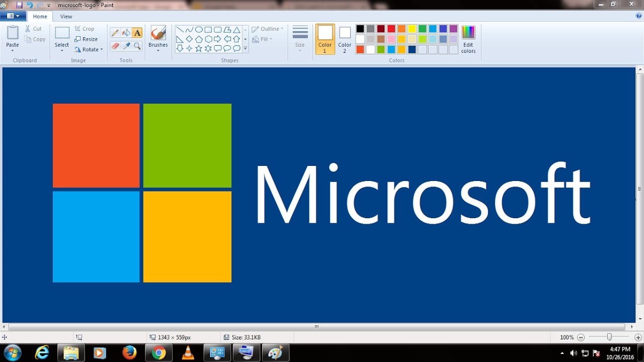Expand the Paste dropdown arrow
Screen dimensions: 644x362
coord(13,50)
